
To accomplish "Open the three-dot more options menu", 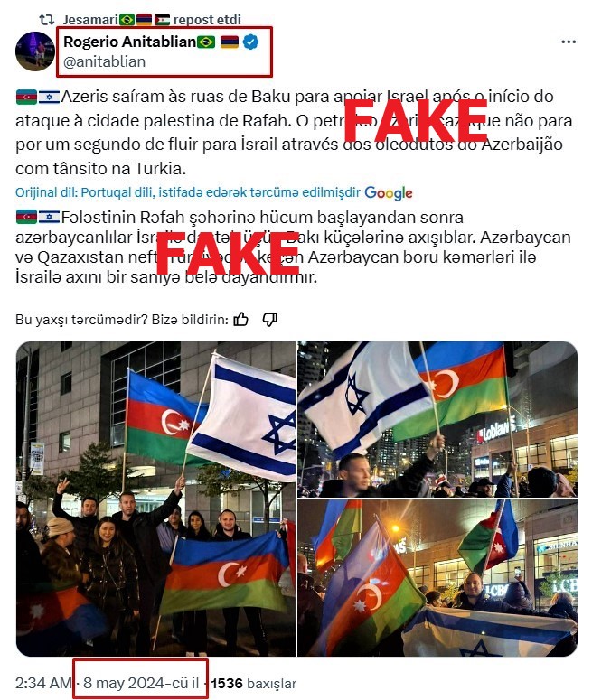I will point(569,42).
